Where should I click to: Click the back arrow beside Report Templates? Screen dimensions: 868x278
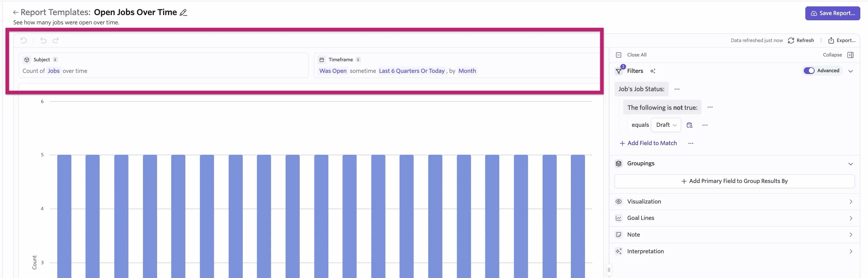[x=15, y=13]
